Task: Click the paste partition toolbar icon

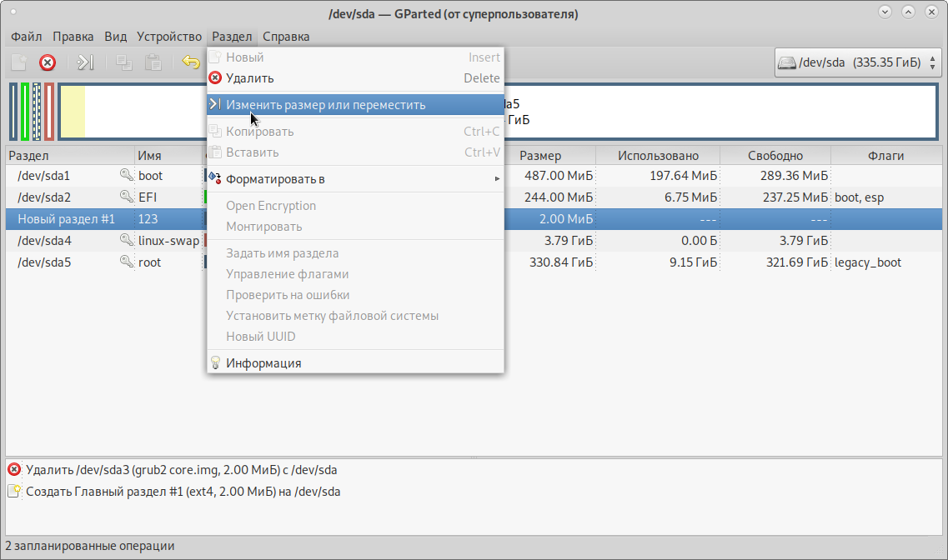Action: click(153, 62)
